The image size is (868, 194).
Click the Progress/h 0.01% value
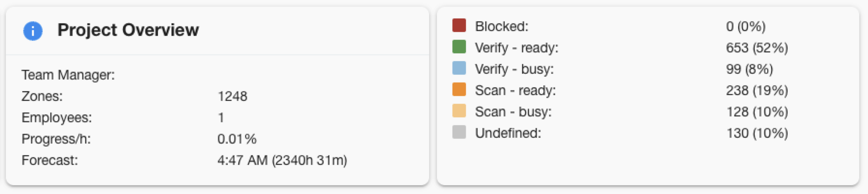coord(237,139)
